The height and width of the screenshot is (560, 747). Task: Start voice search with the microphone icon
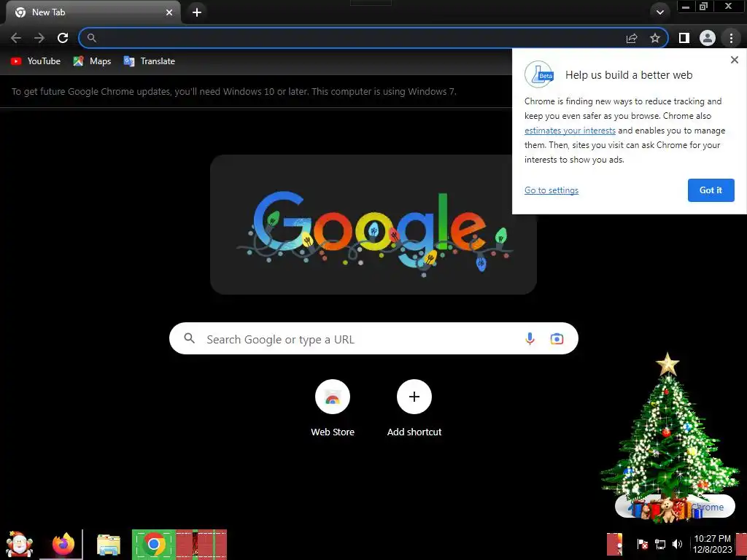pos(530,338)
